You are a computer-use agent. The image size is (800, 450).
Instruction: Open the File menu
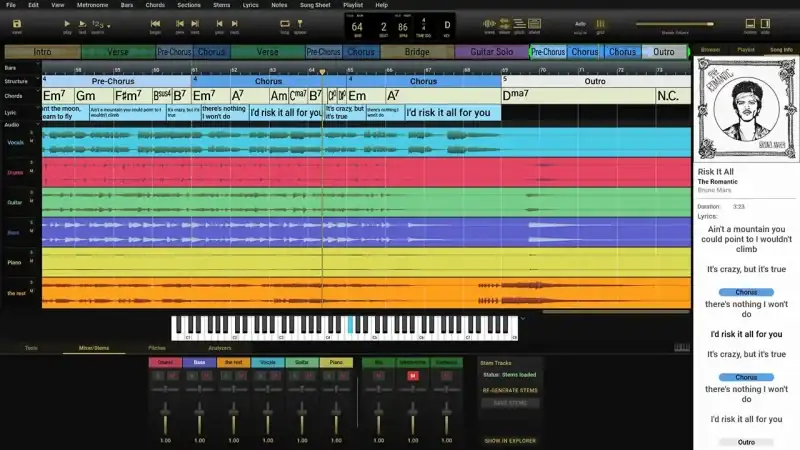[x=11, y=5]
